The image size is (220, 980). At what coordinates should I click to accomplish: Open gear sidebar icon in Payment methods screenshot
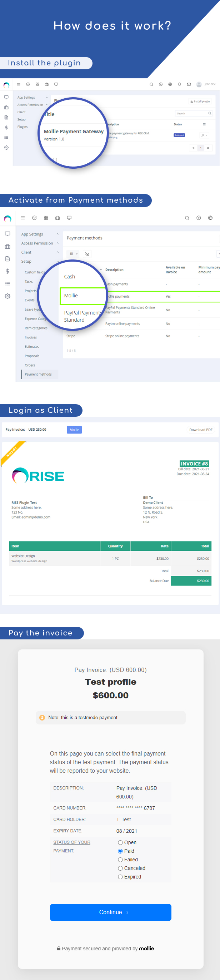pyautogui.click(x=7, y=296)
